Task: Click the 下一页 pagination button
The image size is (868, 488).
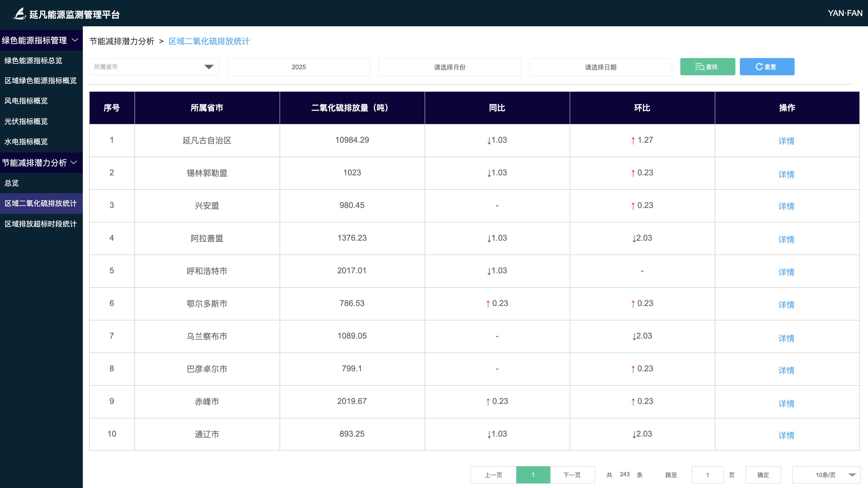Action: (x=572, y=475)
